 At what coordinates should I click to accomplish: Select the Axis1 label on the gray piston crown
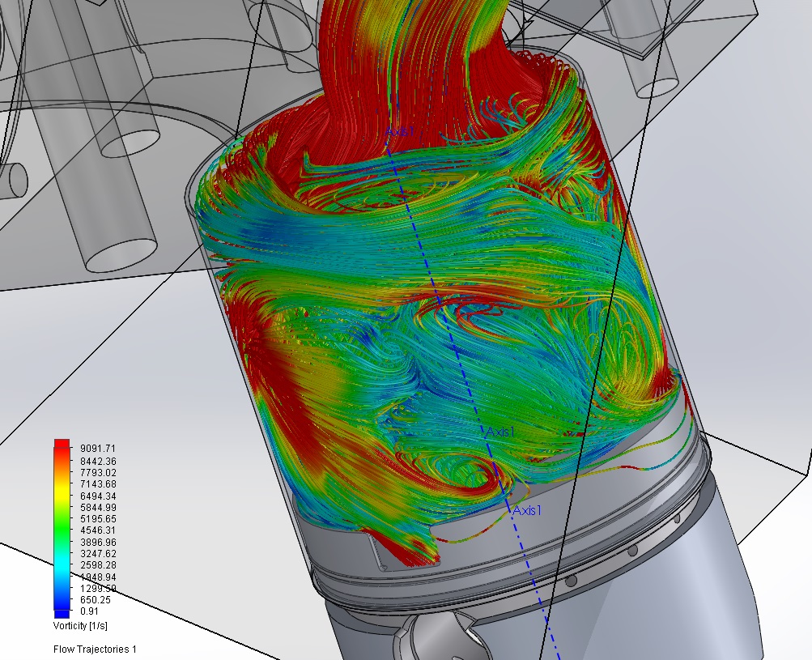527,511
